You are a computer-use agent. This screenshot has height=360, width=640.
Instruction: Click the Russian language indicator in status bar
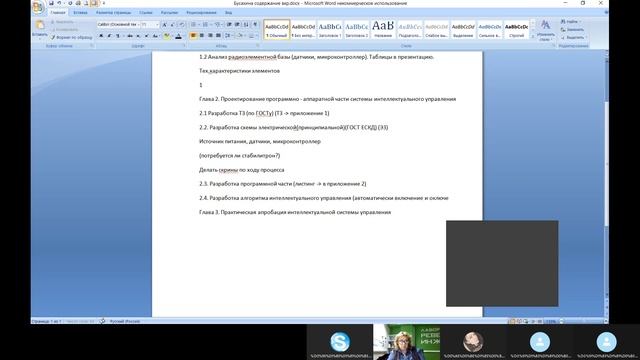125,321
